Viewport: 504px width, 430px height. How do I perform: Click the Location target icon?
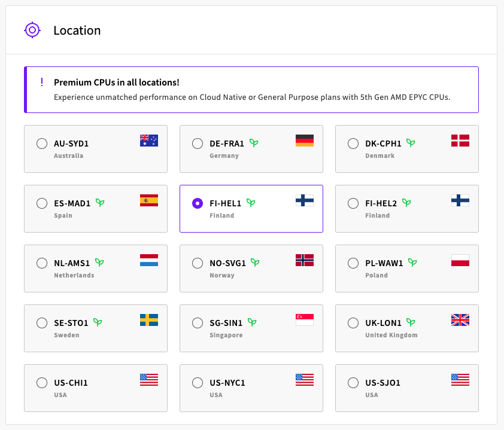point(32,30)
